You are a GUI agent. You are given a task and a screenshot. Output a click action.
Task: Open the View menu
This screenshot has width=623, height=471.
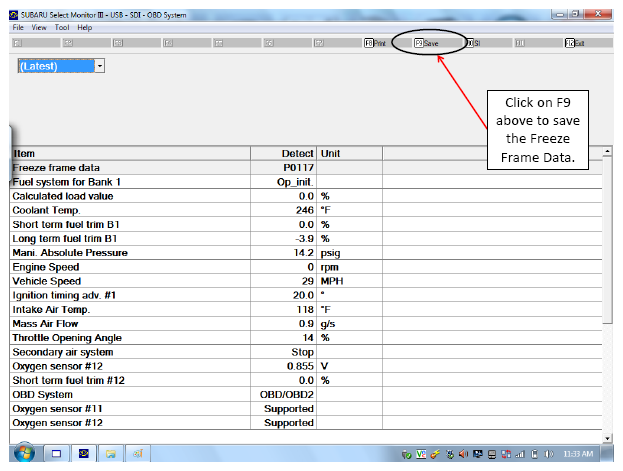tap(39, 27)
